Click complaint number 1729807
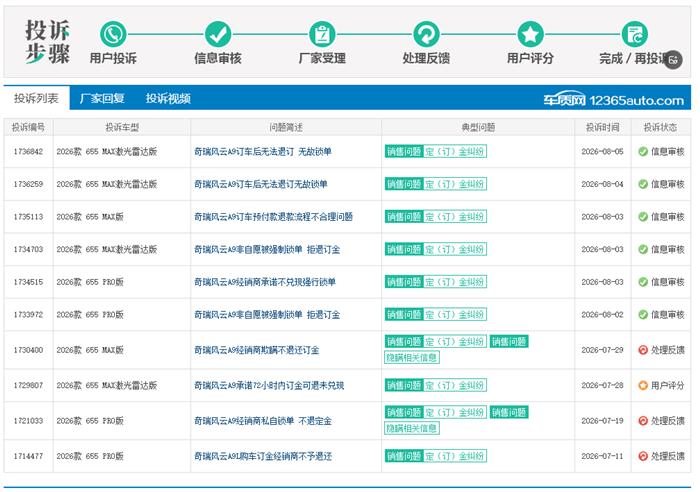700x492 pixels. tap(29, 385)
